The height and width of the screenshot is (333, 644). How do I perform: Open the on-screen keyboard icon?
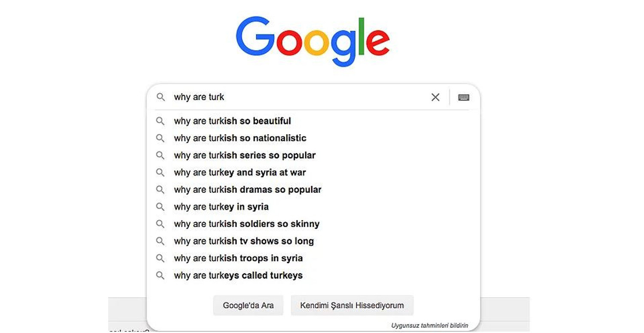tap(463, 97)
